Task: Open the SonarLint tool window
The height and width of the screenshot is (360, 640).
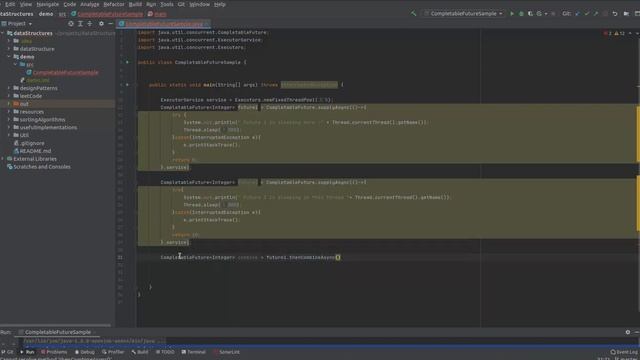Action: (x=227, y=352)
